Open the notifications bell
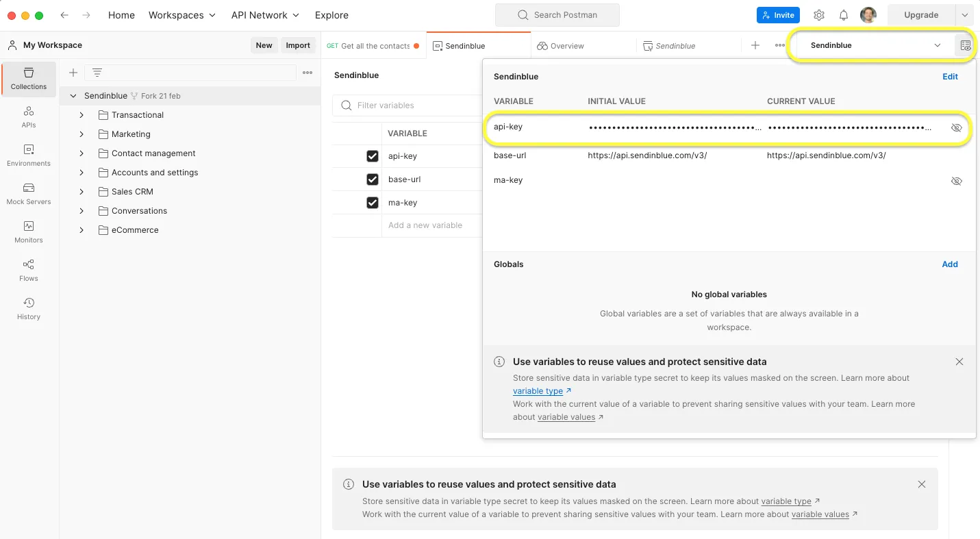The width and height of the screenshot is (980, 539). tap(844, 15)
